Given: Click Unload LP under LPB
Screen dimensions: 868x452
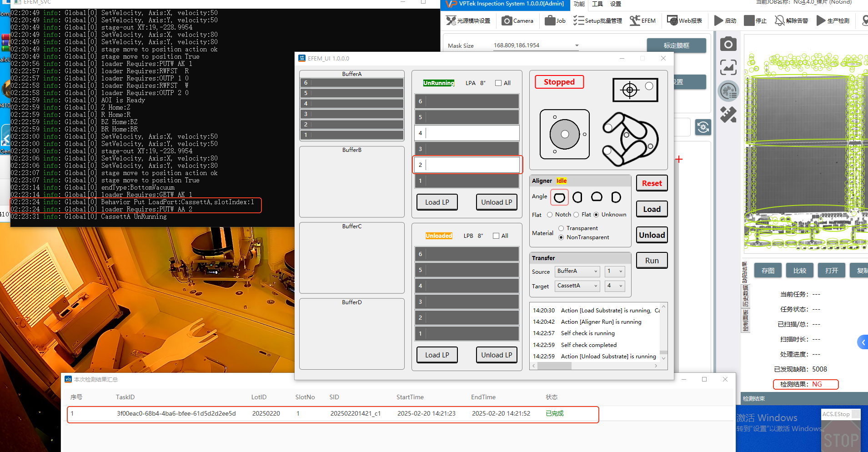Looking at the screenshot, I should 497,355.
